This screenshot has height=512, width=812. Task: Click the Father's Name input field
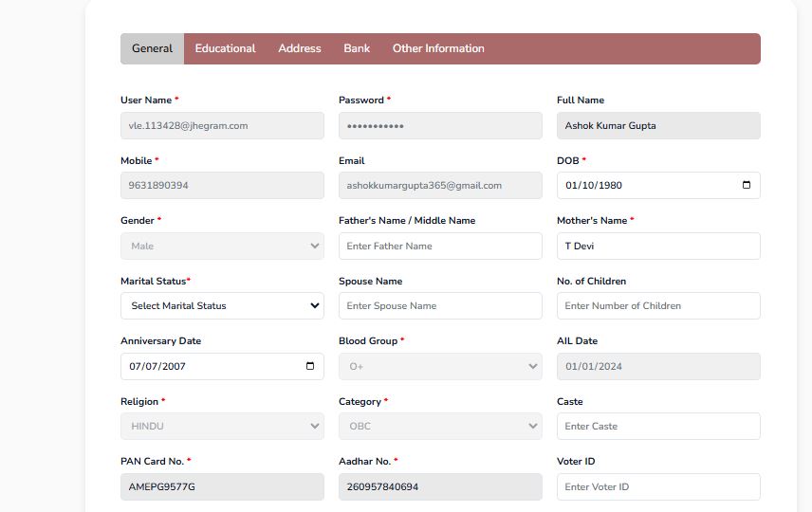(x=440, y=246)
